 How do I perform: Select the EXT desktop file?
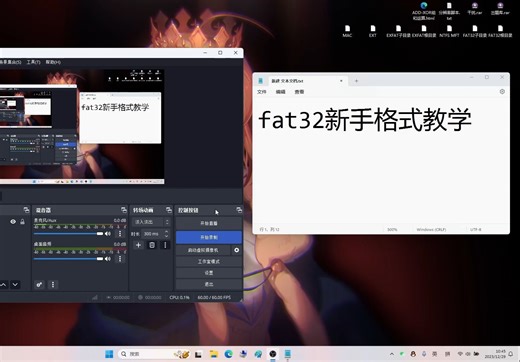(373, 31)
